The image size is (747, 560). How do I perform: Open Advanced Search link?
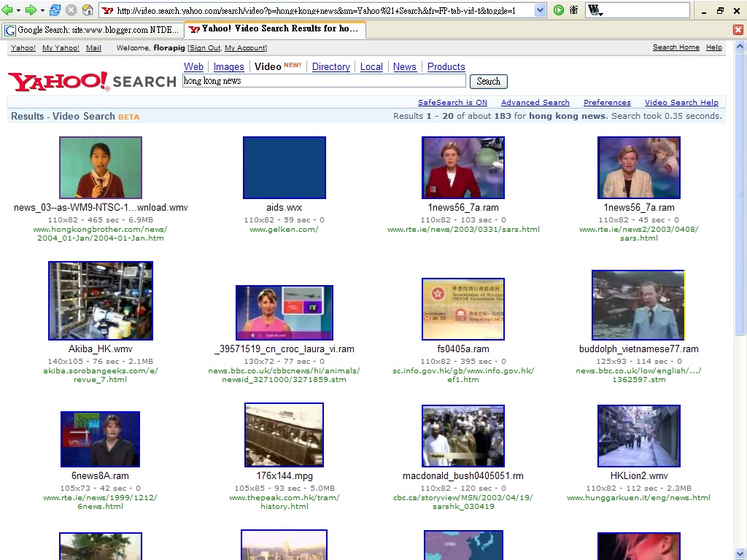point(535,102)
